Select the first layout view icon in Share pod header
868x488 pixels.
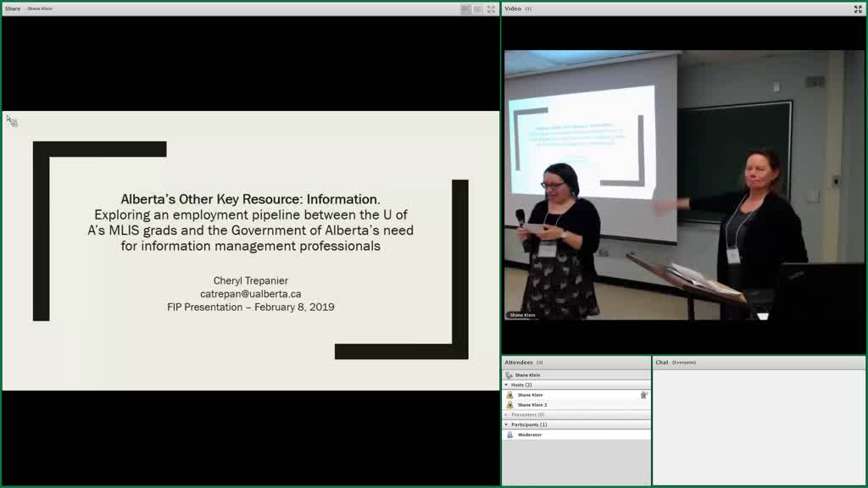[465, 8]
